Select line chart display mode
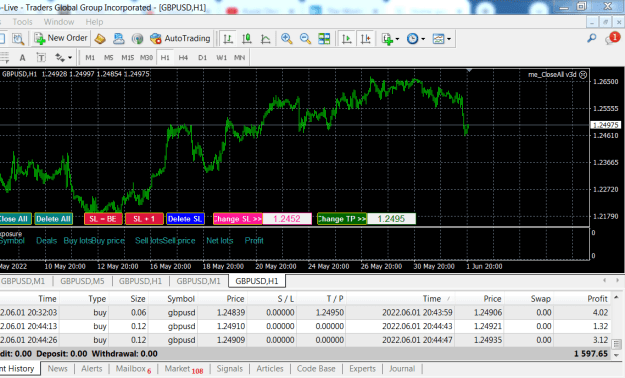Viewport: 625px width, 378px height. coord(265,39)
